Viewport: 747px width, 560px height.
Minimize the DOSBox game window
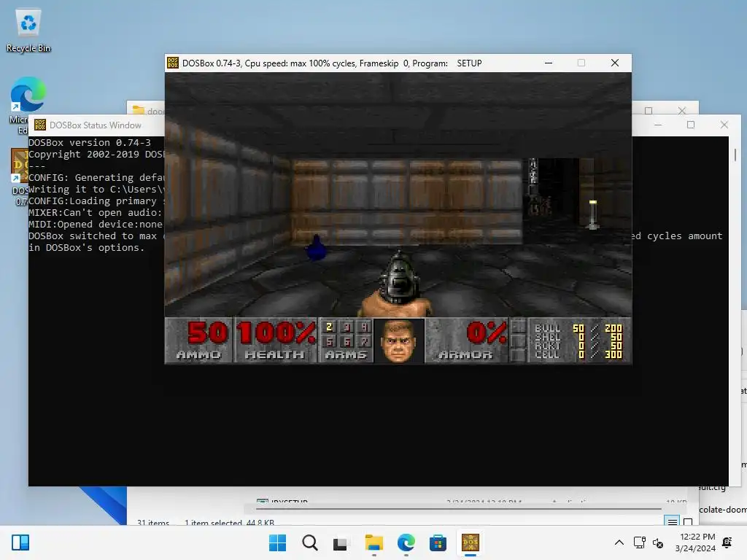(x=549, y=63)
